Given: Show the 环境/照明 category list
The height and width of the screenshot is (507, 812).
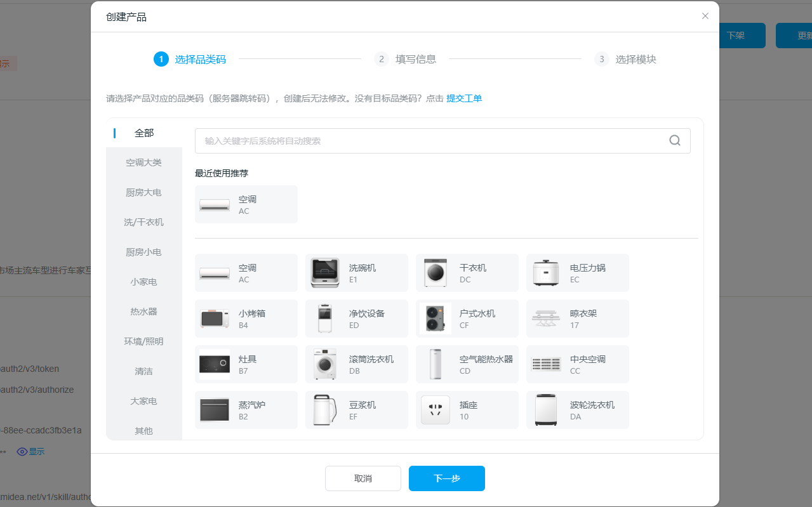Looking at the screenshot, I should 143,341.
